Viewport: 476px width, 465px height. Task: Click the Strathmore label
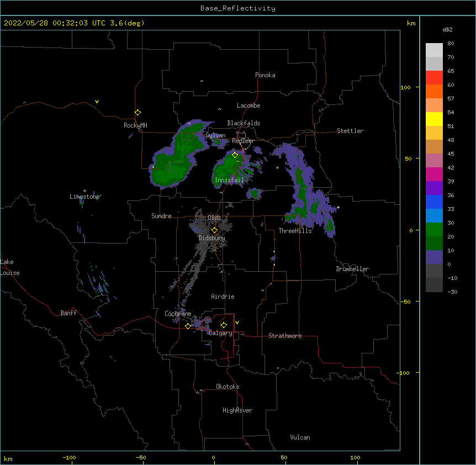click(285, 336)
